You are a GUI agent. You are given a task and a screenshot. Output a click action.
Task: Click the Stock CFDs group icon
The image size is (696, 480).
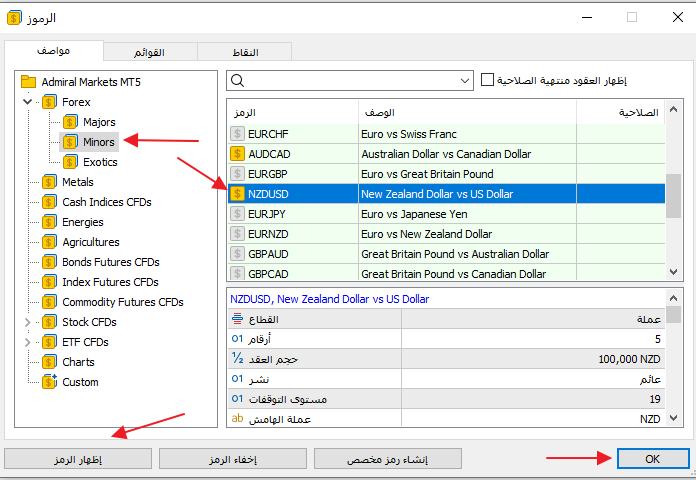49,322
